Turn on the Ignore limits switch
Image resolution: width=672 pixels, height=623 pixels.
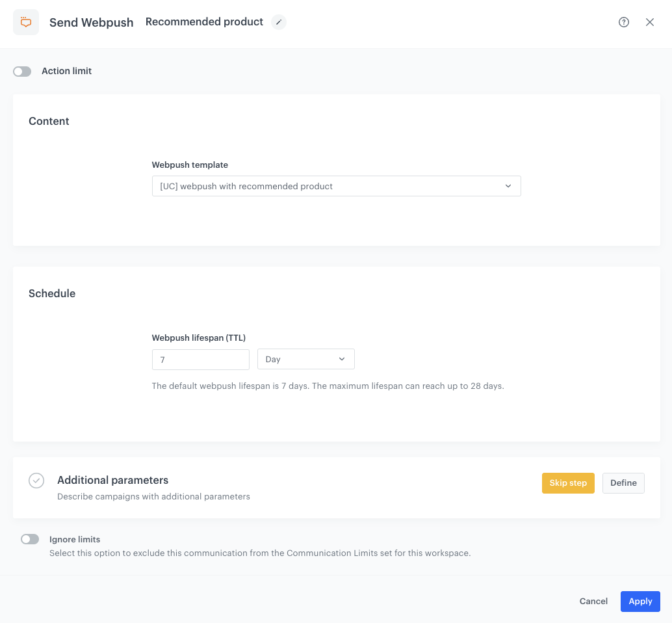coord(30,539)
